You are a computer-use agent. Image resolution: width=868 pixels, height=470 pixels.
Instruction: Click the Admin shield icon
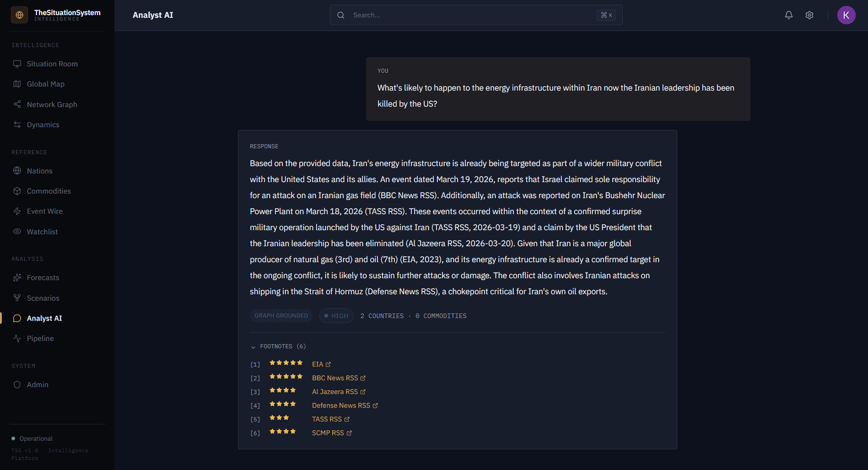click(17, 384)
